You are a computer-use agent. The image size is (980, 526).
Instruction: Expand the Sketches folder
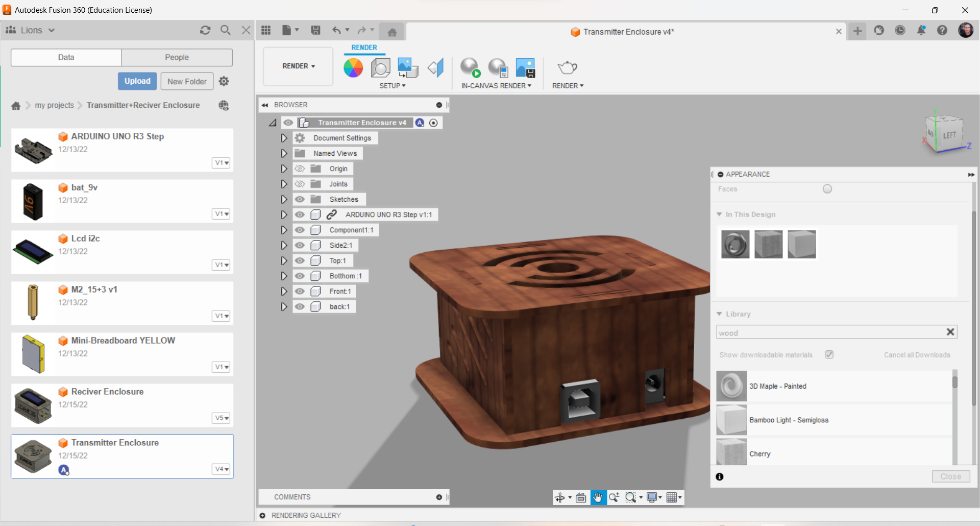[284, 199]
